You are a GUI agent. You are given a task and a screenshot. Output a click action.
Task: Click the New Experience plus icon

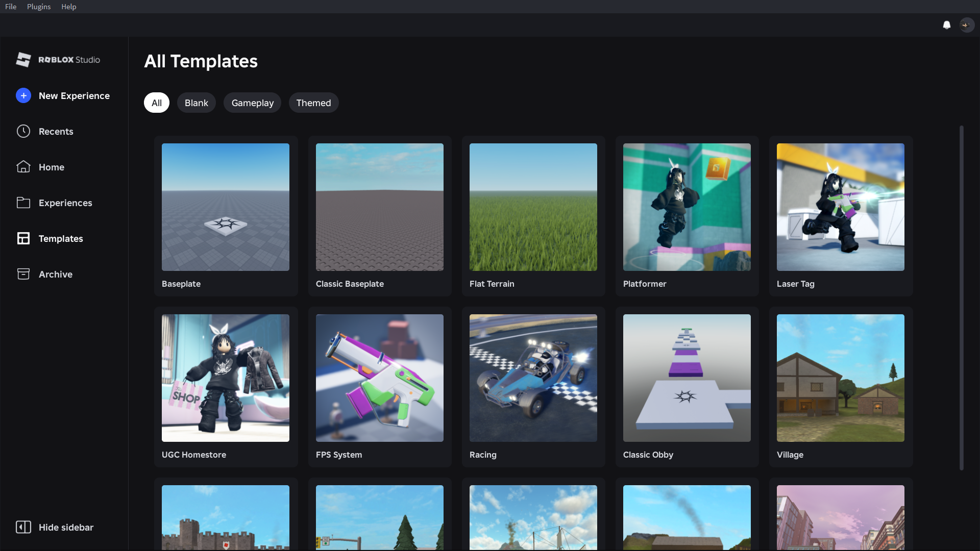tap(23, 95)
